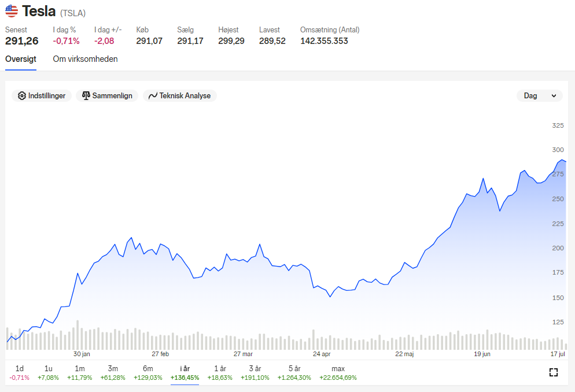The height and width of the screenshot is (392, 575).
Task: Switch chart to max range
Action: (x=338, y=372)
